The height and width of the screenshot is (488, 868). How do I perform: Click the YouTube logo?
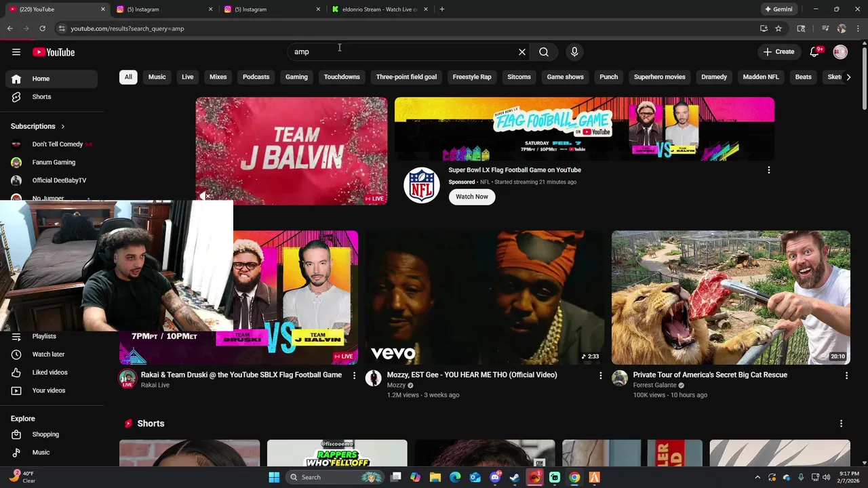[x=54, y=52]
